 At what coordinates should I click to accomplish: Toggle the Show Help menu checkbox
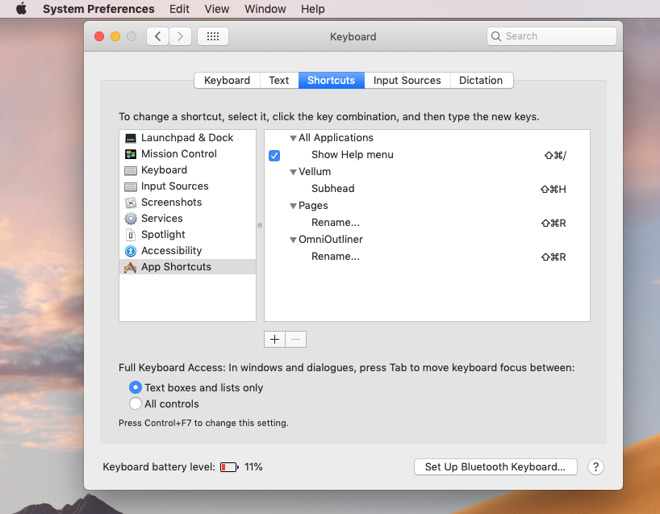pos(274,155)
